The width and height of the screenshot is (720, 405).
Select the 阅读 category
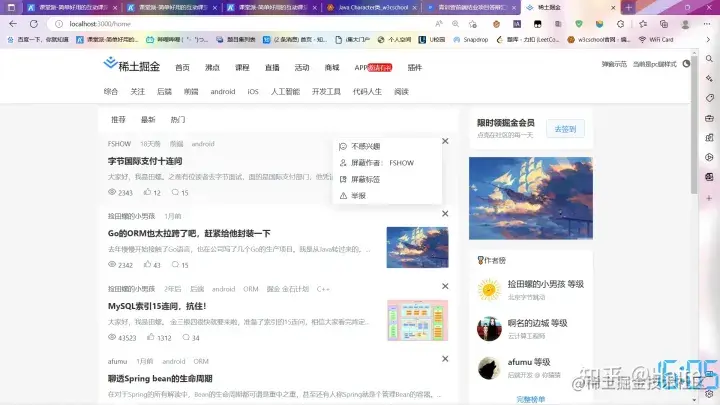click(401, 91)
